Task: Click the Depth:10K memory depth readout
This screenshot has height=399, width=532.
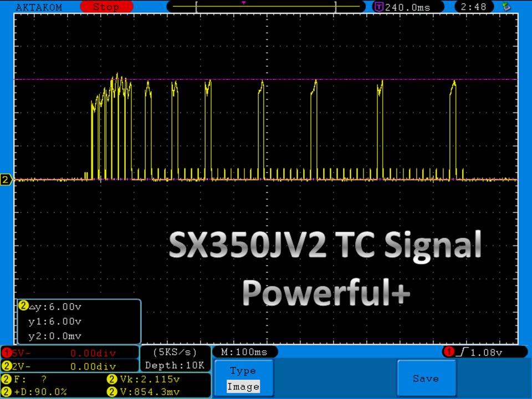Action: pyautogui.click(x=175, y=365)
